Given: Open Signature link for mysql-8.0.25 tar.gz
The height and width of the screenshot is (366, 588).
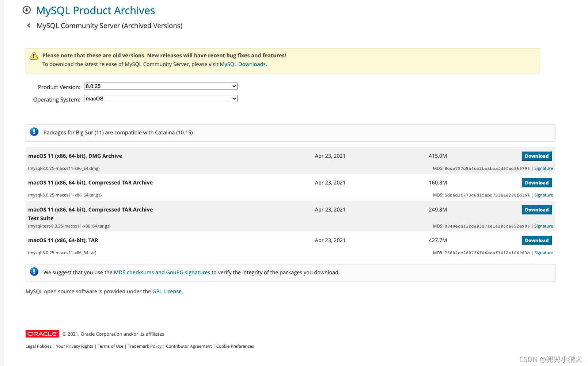Looking at the screenshot, I should click(x=543, y=195).
